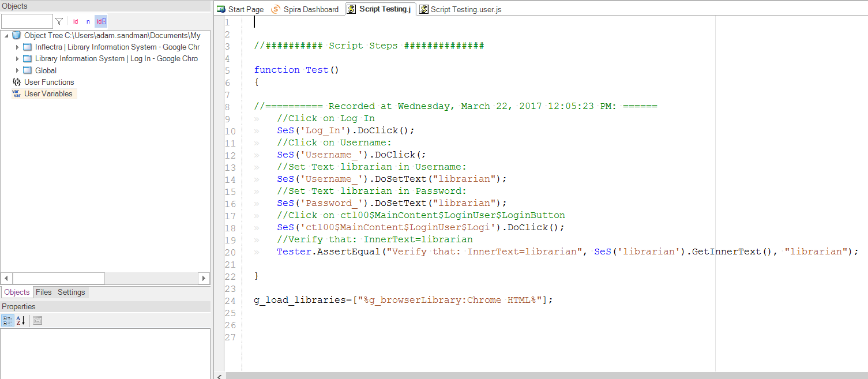This screenshot has width=868, height=379.
Task: Open the Spira Dashboard tab
Action: tap(305, 9)
